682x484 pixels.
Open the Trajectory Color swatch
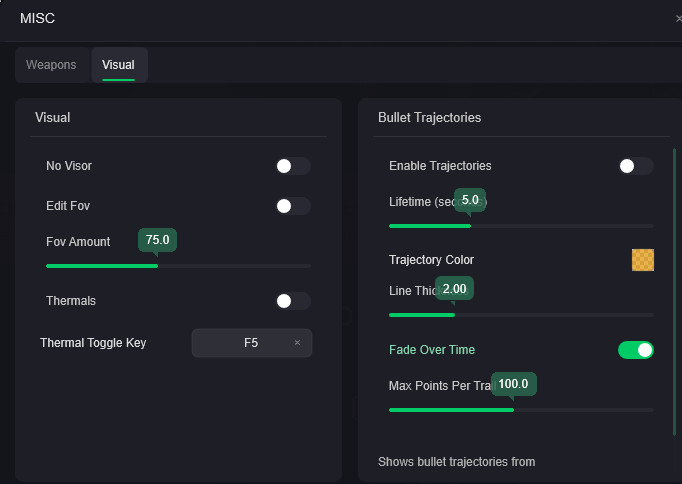pos(643,260)
